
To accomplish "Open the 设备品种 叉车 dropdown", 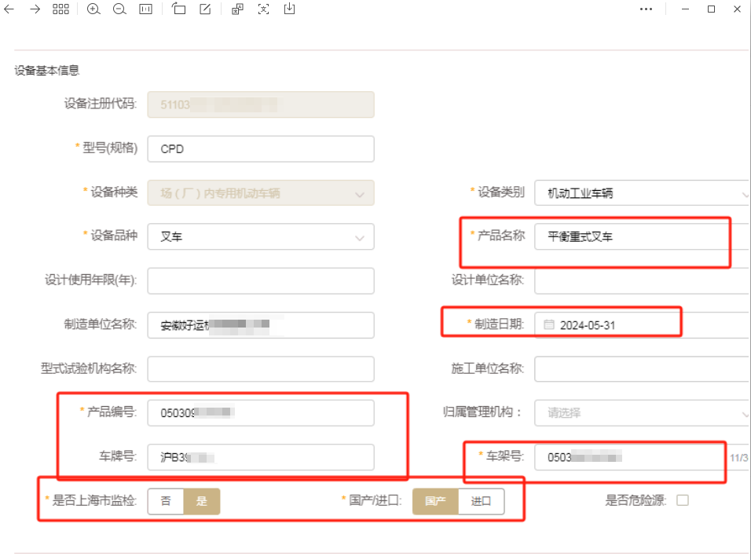I will pos(360,236).
